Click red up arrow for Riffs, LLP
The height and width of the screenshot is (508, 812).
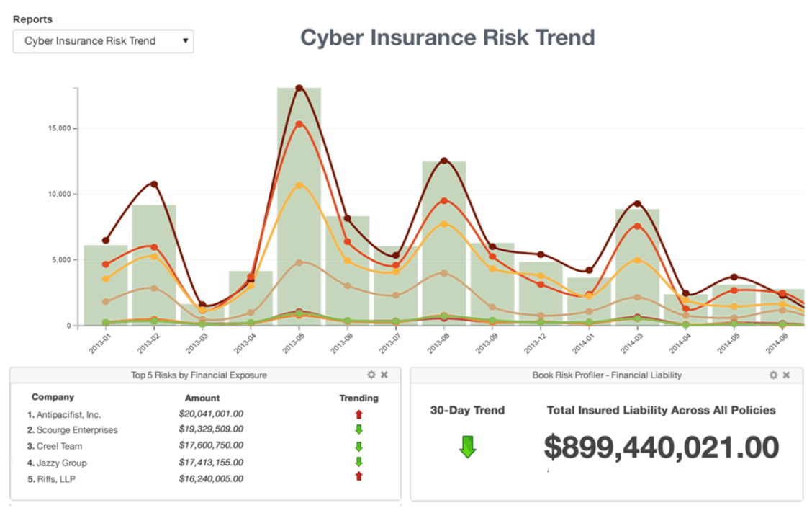(x=358, y=476)
